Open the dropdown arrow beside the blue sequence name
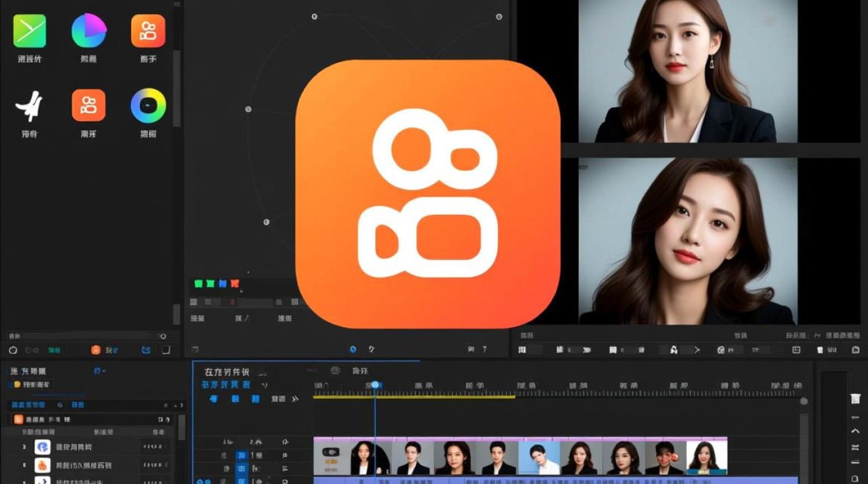Screen dimensions: 868x484 264,385
